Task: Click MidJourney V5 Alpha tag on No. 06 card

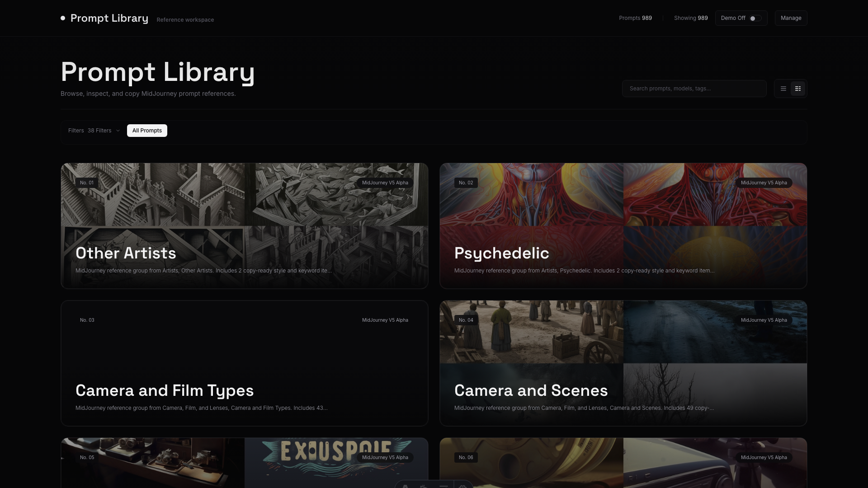Action: click(x=764, y=458)
